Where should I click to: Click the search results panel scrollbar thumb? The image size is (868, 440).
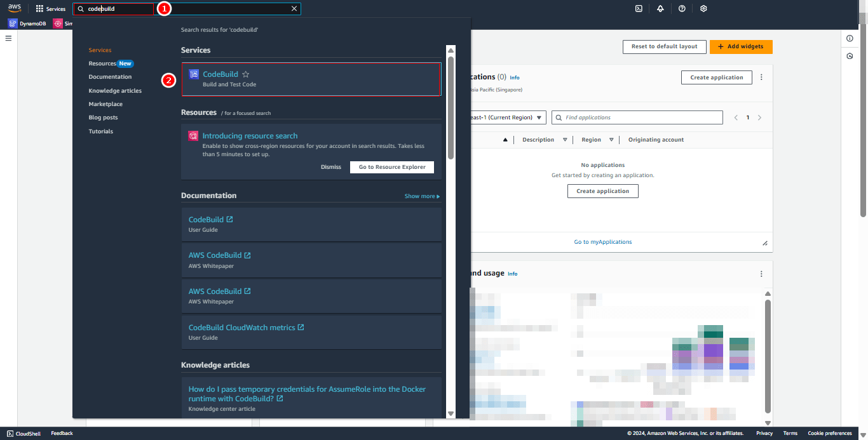point(451,108)
